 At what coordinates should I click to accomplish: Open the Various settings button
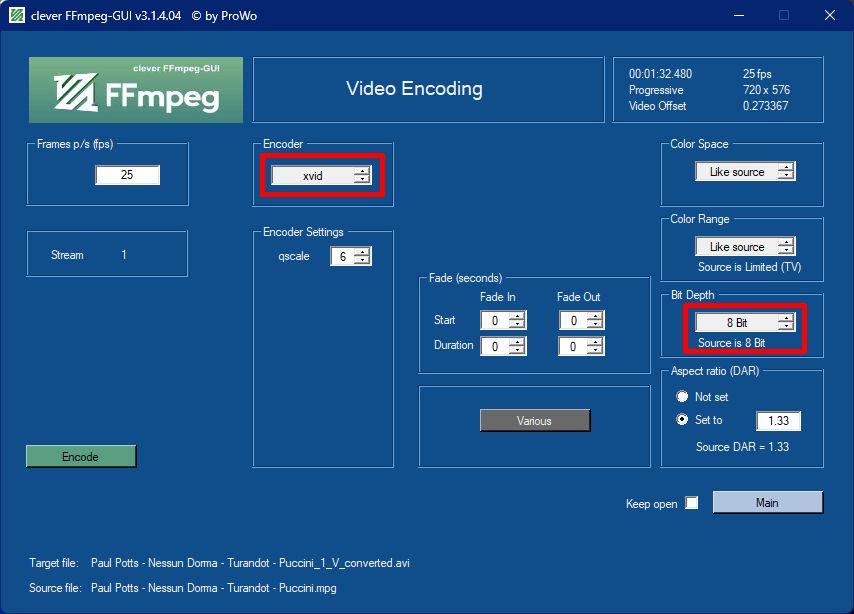535,421
